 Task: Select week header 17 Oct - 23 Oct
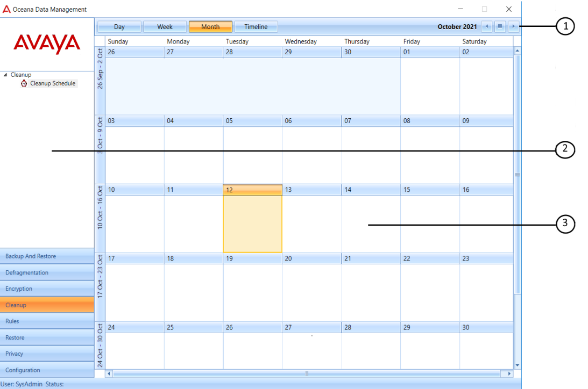click(x=100, y=287)
